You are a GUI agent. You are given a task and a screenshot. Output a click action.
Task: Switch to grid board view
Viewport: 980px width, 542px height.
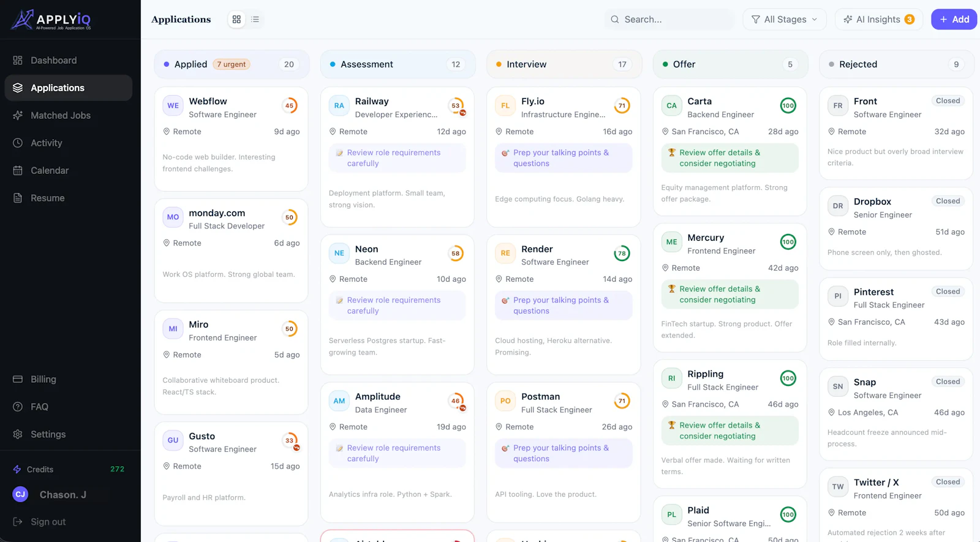[x=236, y=20]
